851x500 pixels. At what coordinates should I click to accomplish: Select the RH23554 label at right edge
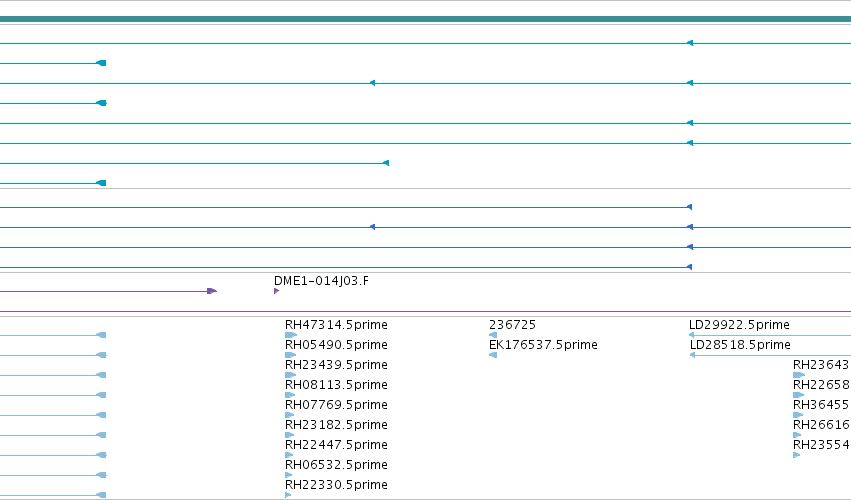(x=821, y=445)
